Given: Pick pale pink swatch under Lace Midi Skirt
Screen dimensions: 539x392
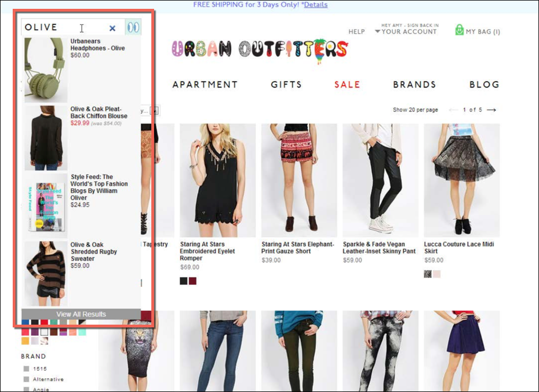Looking at the screenshot, I should coord(437,274).
